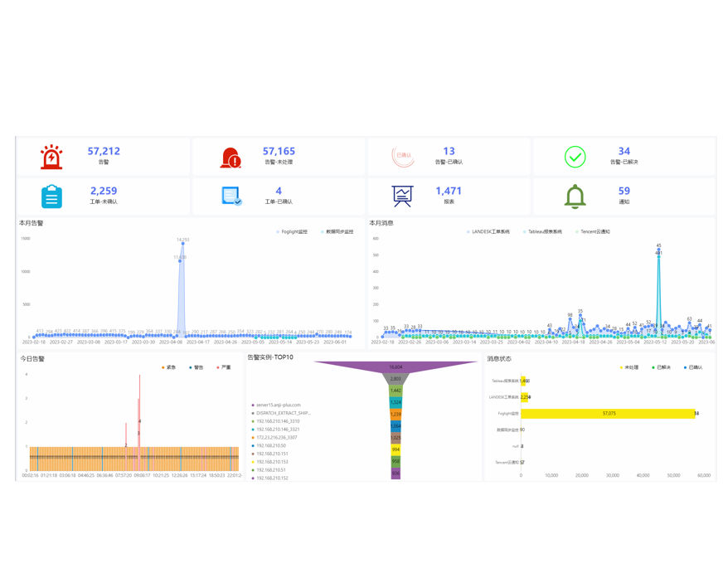
Task: Click the green bell icon for 通知
Action: (575, 196)
